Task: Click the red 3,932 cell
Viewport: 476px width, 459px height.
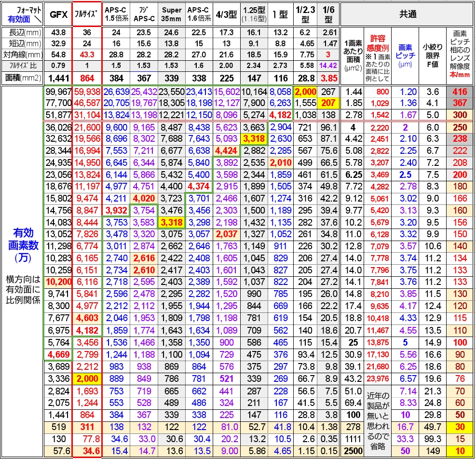Action: pos(116,210)
